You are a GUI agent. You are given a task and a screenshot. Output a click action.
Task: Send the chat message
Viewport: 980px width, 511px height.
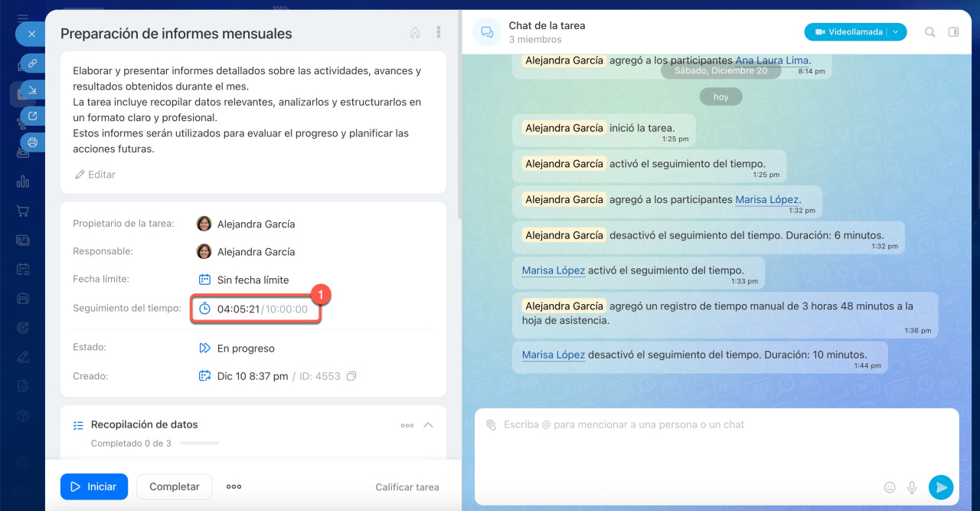coord(940,487)
